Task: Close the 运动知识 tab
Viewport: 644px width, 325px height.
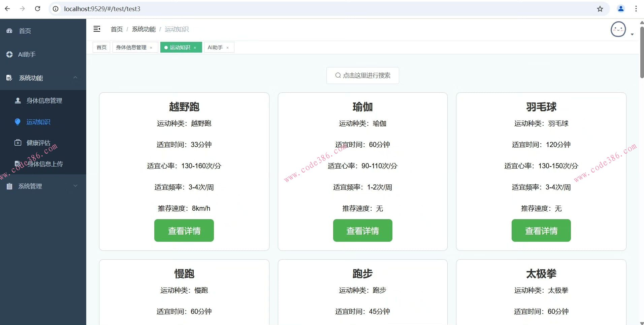Action: click(x=195, y=48)
